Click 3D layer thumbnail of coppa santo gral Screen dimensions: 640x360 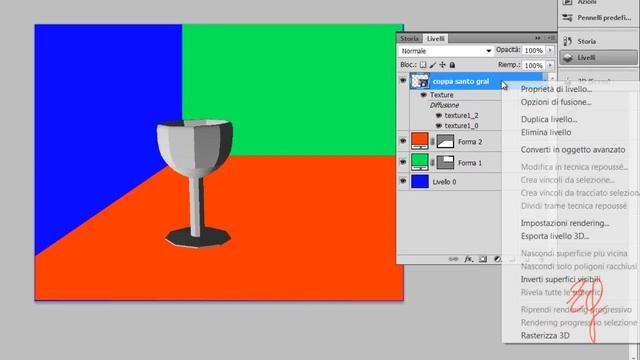[420, 81]
